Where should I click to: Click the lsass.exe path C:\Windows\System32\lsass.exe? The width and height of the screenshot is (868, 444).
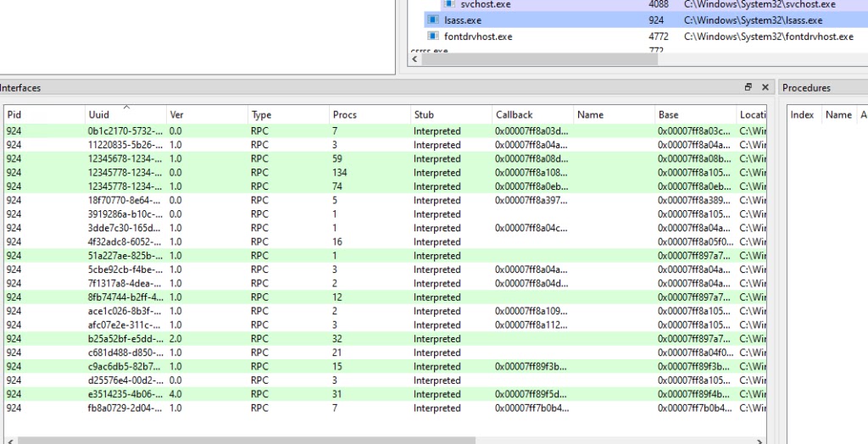[x=753, y=20]
